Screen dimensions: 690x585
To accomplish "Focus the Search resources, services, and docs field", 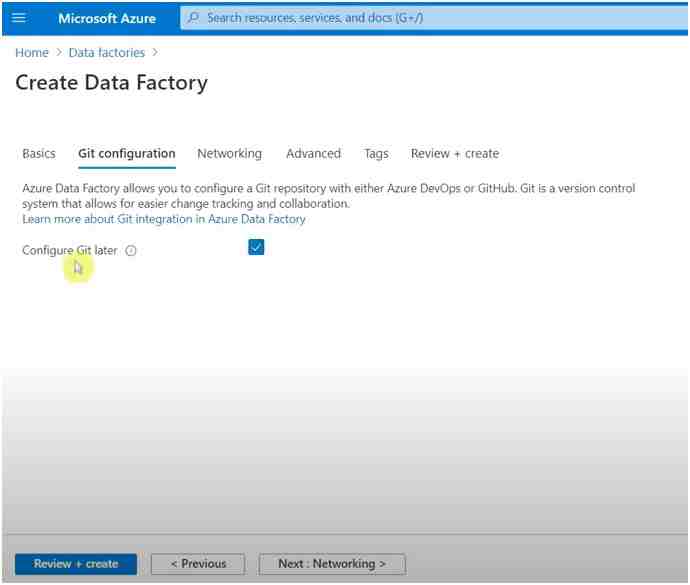I will (434, 18).
